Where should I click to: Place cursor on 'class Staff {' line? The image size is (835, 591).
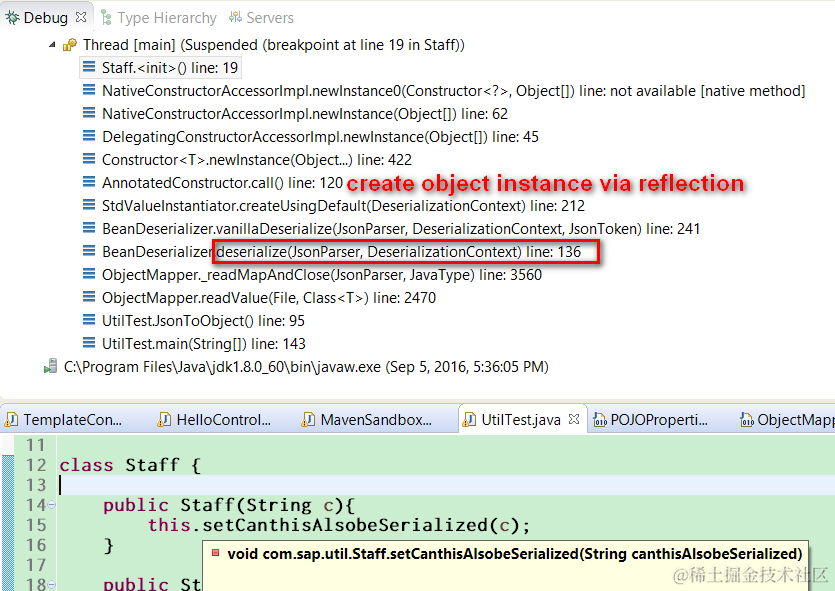tap(129, 465)
